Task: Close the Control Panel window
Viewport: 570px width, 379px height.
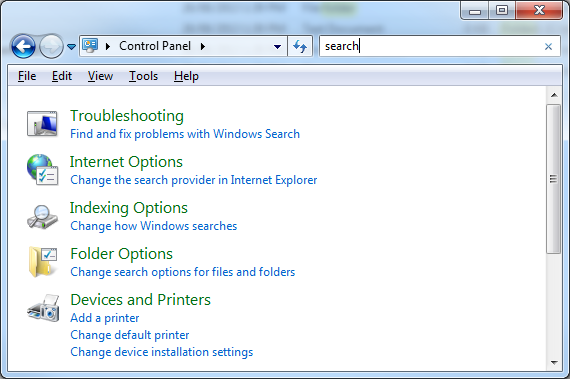Action: click(539, 10)
